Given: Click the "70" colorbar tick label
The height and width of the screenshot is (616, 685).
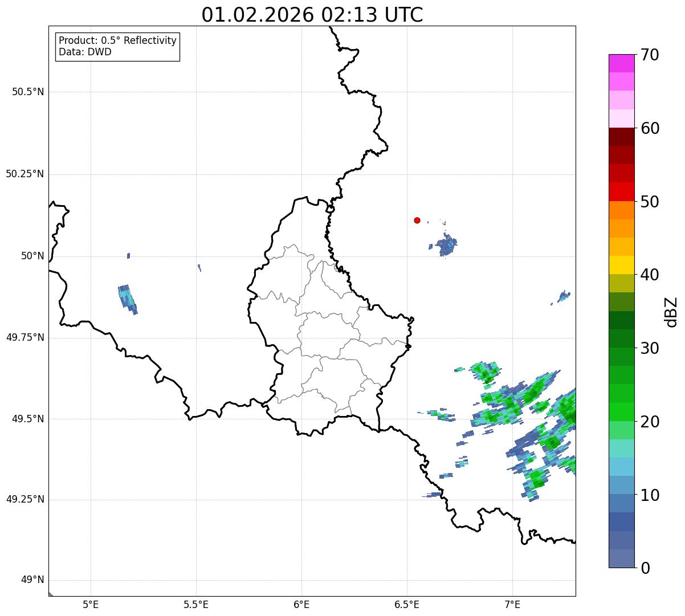Looking at the screenshot, I should 650,55.
